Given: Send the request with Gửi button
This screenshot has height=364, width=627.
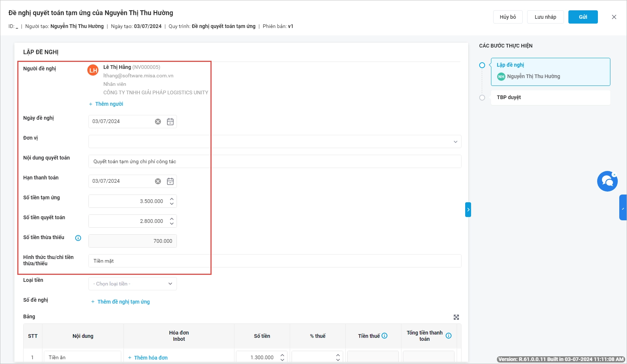Looking at the screenshot, I should click(583, 17).
